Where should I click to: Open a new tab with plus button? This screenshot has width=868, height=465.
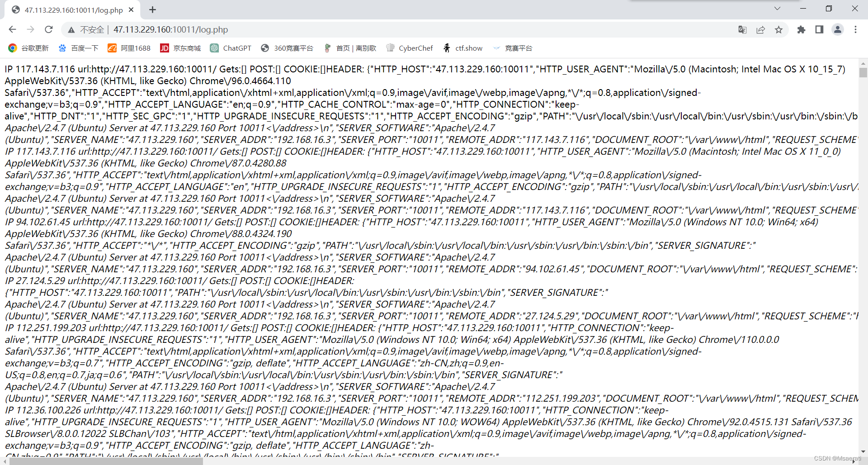(152, 9)
